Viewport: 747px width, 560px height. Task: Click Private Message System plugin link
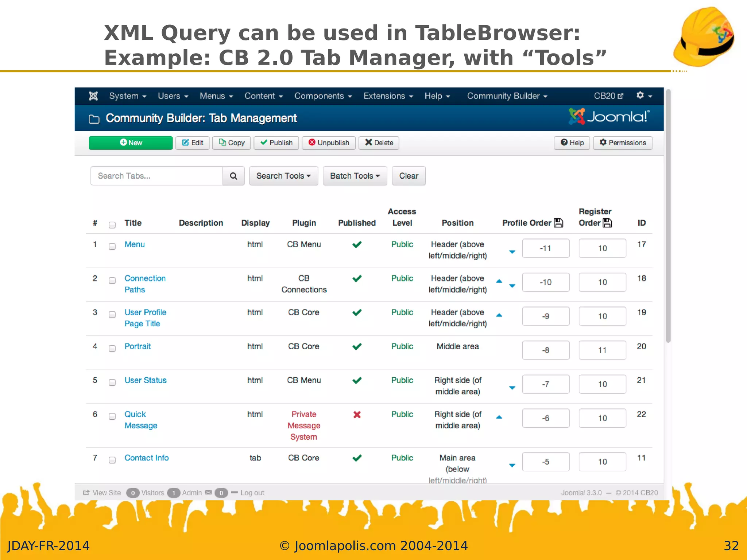304,425
